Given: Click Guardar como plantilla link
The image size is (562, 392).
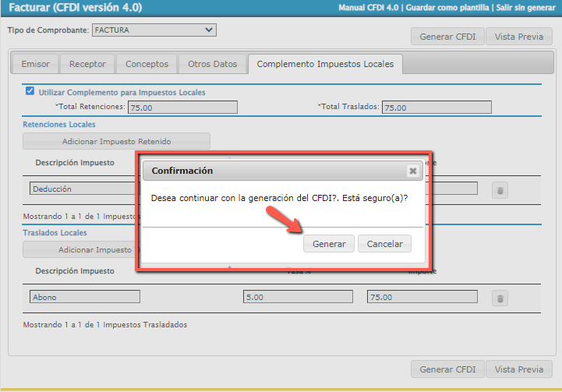Looking at the screenshot, I should coord(448,8).
